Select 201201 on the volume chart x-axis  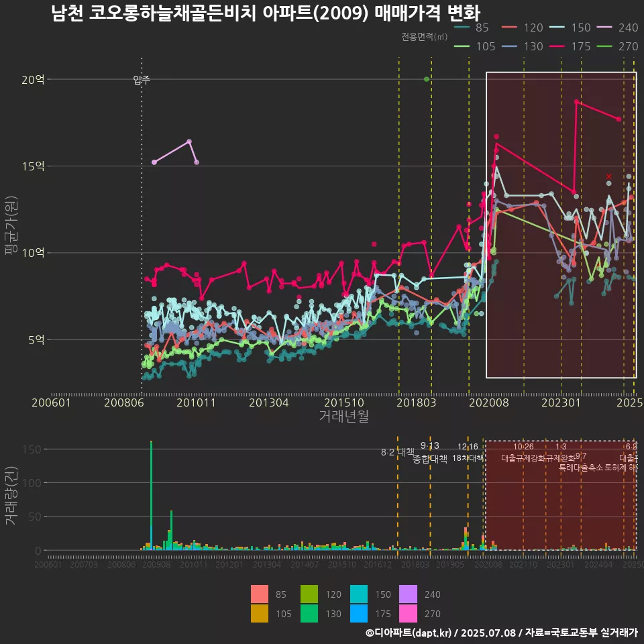click(229, 564)
